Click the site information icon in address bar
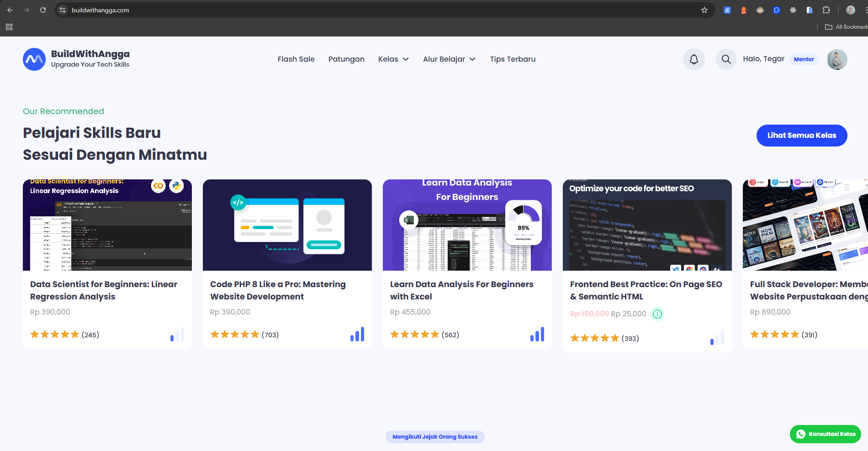Screen dimensions: 868x451 click(63, 10)
